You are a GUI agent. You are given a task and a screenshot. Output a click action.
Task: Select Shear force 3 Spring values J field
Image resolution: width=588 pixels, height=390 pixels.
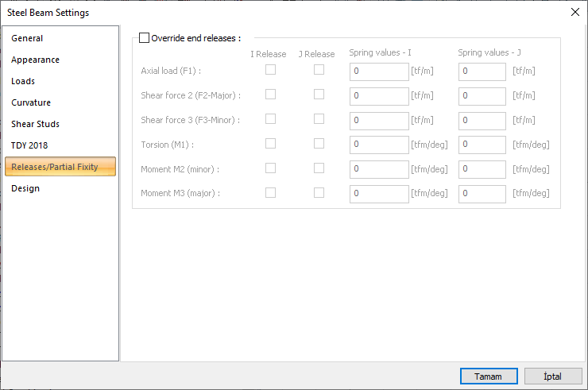pos(482,121)
